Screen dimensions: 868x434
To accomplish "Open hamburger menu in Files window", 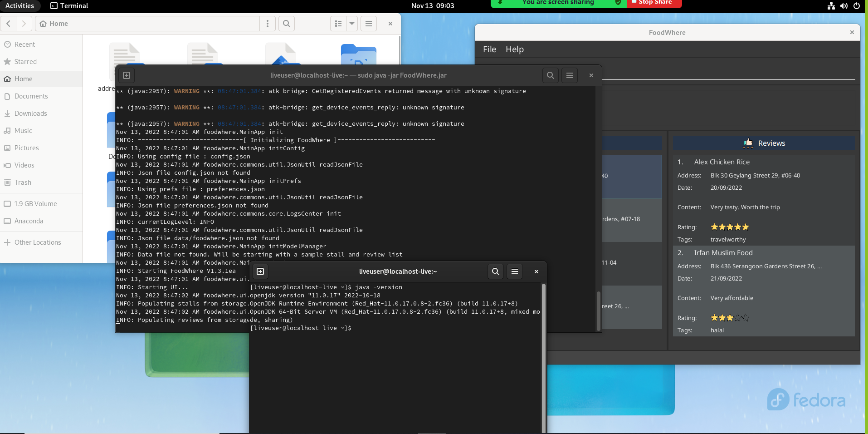I will click(369, 24).
